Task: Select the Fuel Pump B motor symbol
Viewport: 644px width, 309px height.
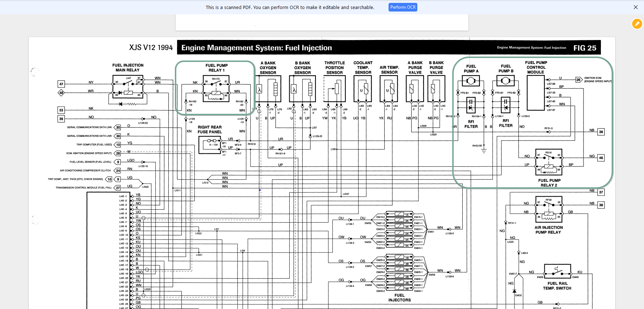Action: tap(505, 81)
